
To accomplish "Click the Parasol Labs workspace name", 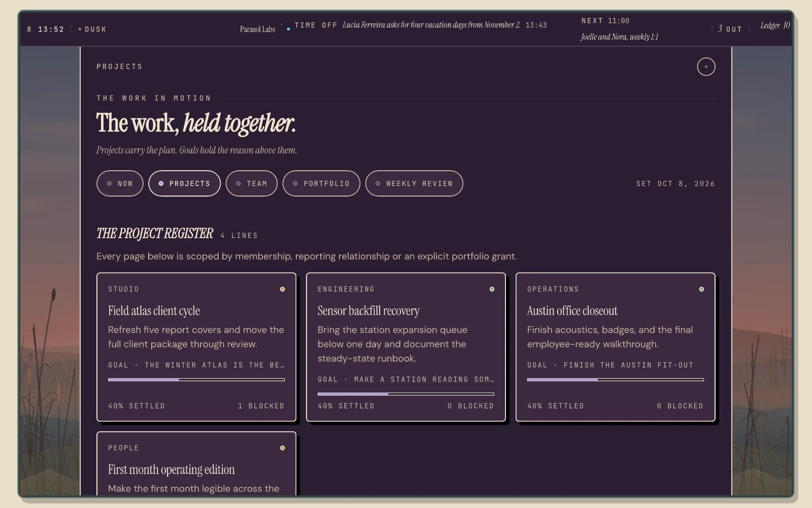I will coord(257,29).
